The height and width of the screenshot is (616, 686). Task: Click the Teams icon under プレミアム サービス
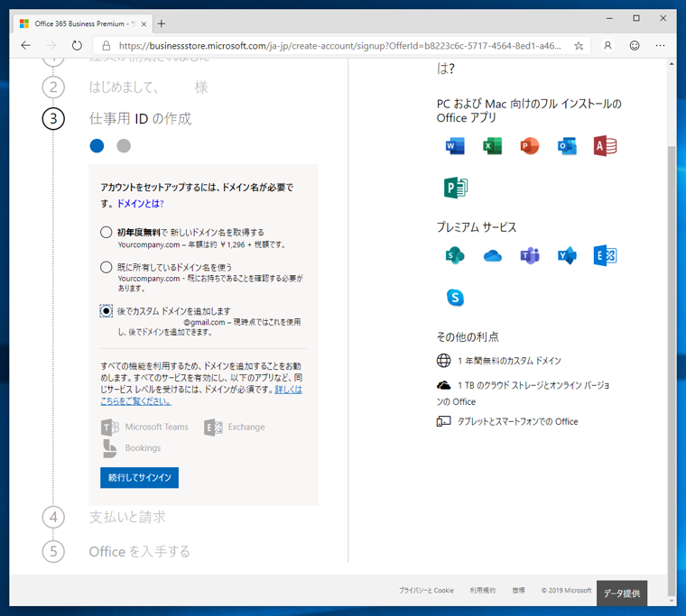click(x=530, y=255)
